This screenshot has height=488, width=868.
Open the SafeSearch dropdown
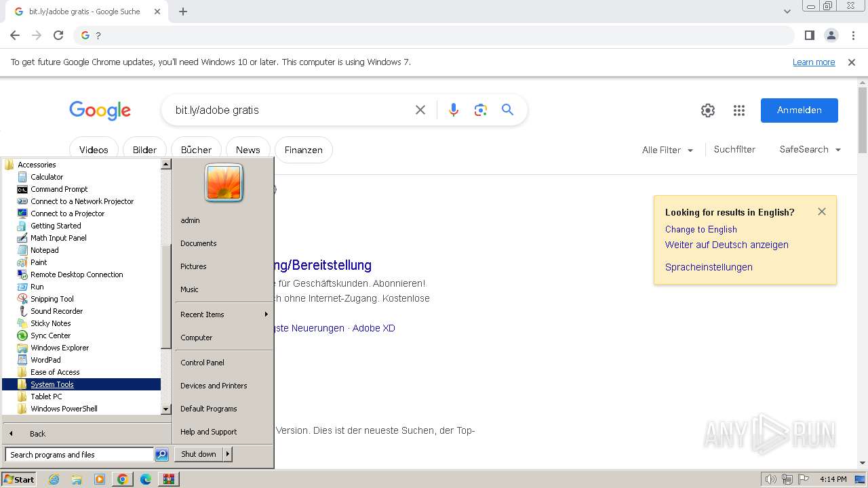810,149
